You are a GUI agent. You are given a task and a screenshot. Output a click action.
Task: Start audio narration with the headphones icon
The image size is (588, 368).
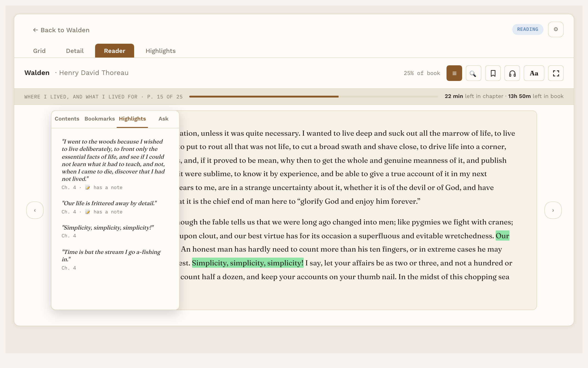pyautogui.click(x=512, y=73)
